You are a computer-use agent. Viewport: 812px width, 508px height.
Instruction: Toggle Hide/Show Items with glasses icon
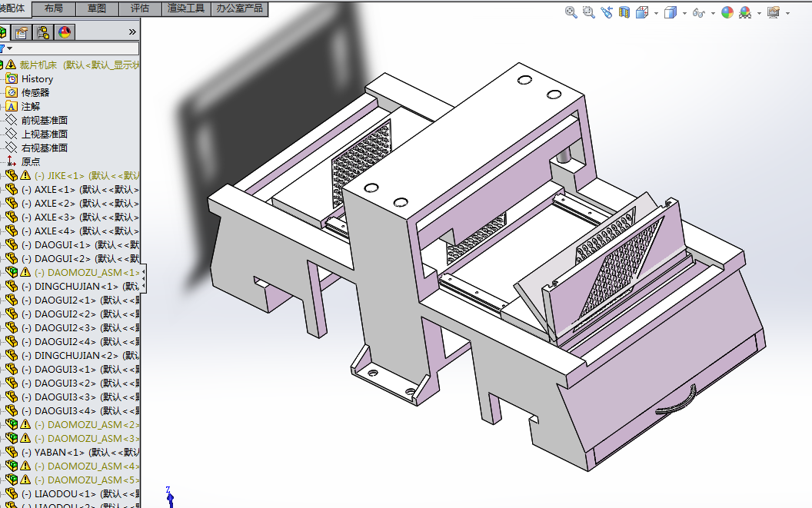699,12
